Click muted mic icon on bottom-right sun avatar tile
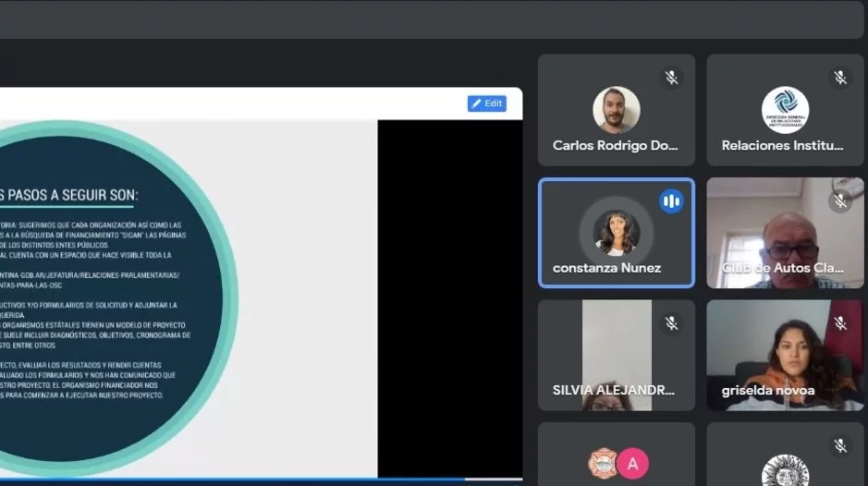868x486 pixels. point(840,445)
